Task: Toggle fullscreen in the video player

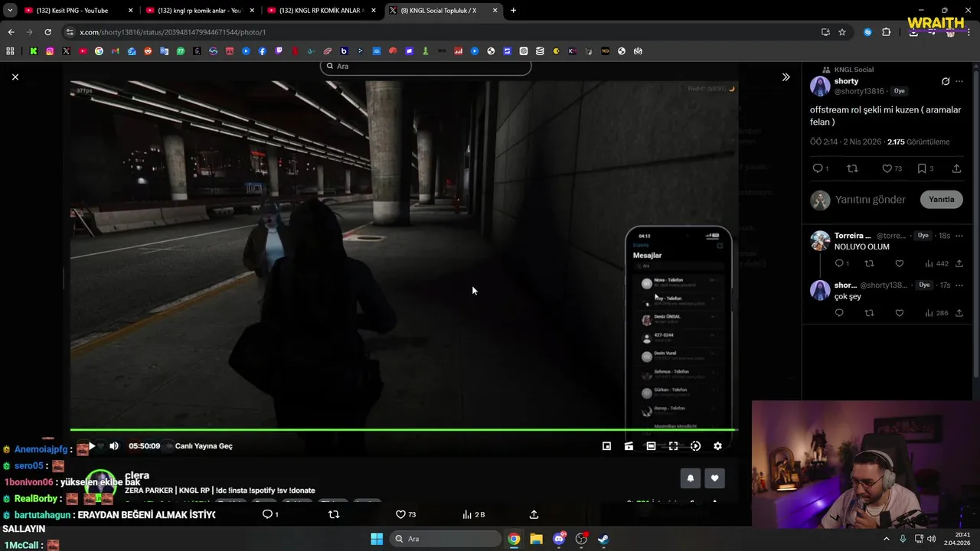Action: click(x=673, y=446)
